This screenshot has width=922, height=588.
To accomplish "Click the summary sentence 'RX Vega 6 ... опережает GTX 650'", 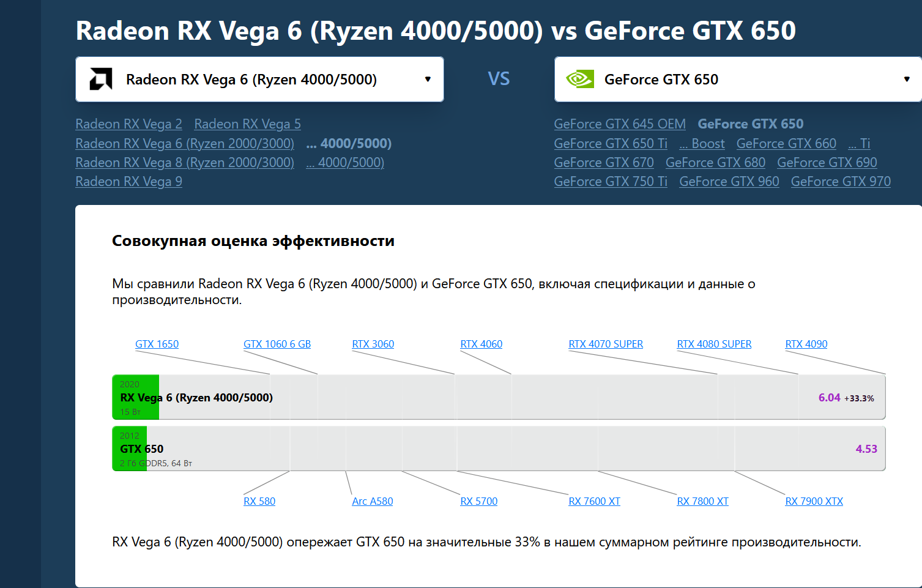I will pyautogui.click(x=486, y=542).
